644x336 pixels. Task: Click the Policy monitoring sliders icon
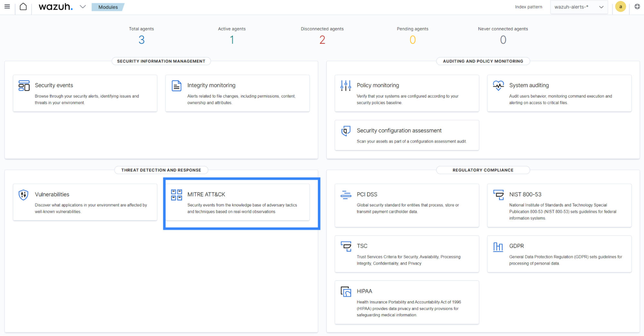coord(346,85)
